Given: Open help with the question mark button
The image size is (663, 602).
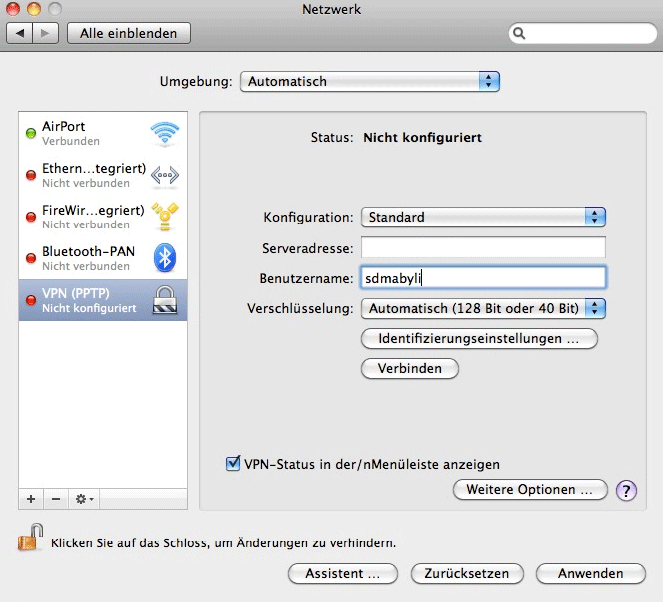Looking at the screenshot, I should coord(626,490).
